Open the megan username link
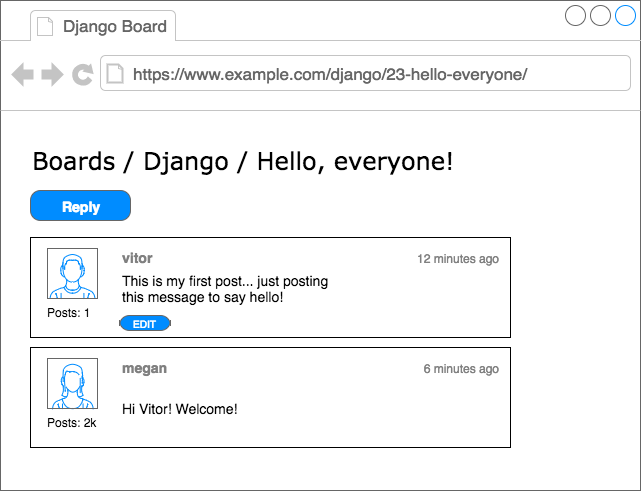 144,369
